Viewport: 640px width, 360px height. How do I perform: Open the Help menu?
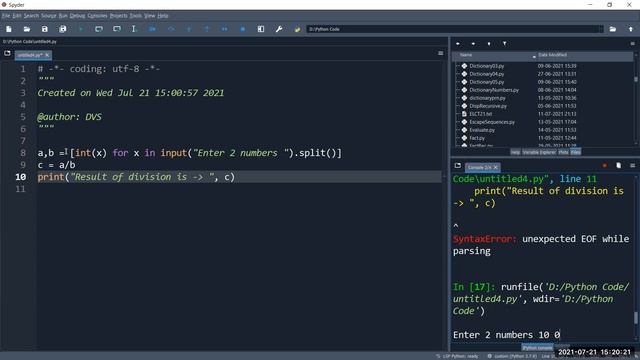(x=163, y=16)
